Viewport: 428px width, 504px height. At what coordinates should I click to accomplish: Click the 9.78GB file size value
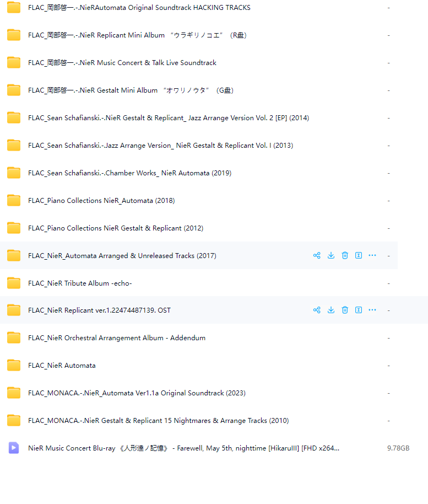pyautogui.click(x=398, y=448)
